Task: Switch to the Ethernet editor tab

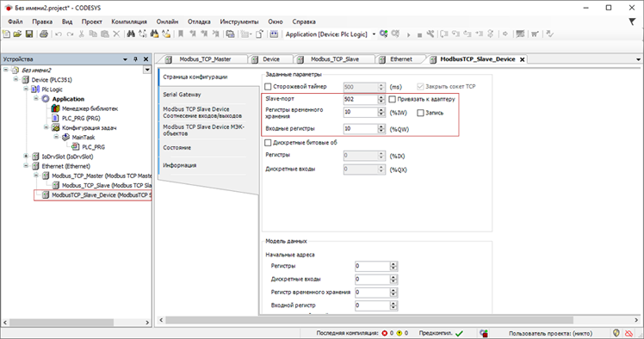Action: [x=401, y=59]
